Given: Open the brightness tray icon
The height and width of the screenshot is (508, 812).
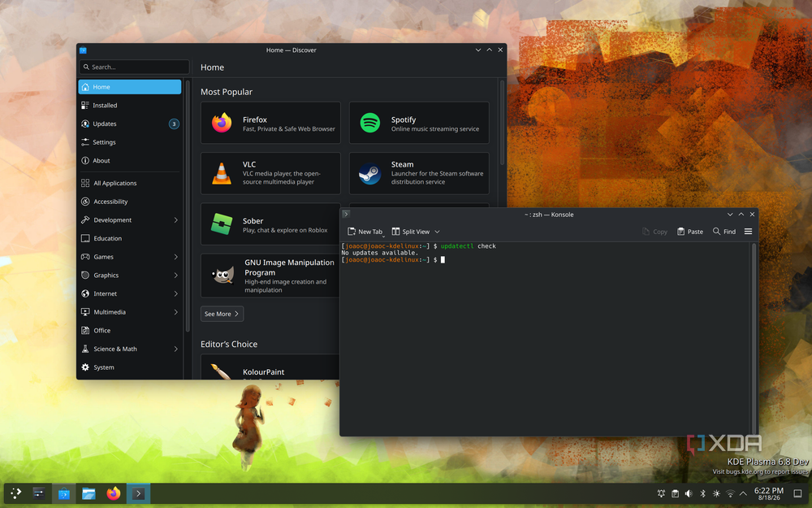Looking at the screenshot, I should (716, 494).
